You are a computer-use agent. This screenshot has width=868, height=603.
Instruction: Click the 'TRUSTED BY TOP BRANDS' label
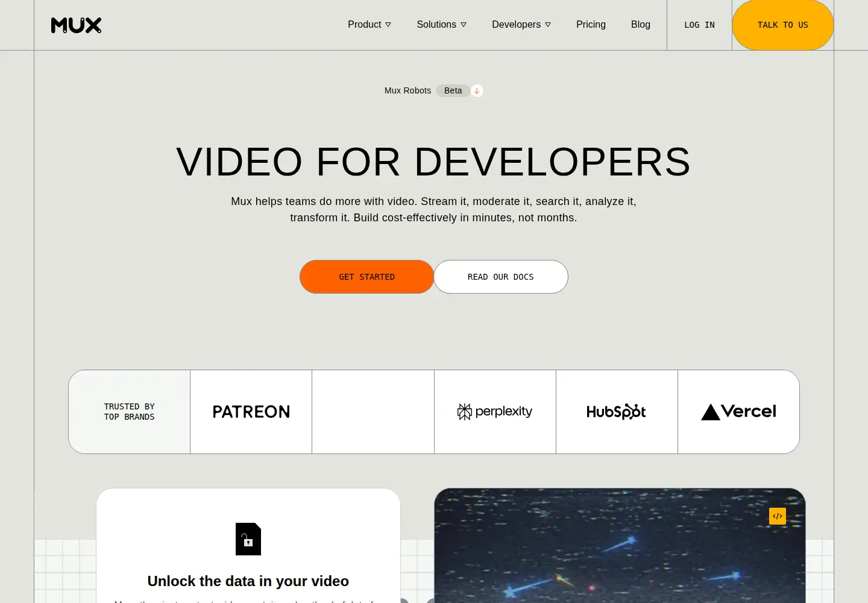129,412
